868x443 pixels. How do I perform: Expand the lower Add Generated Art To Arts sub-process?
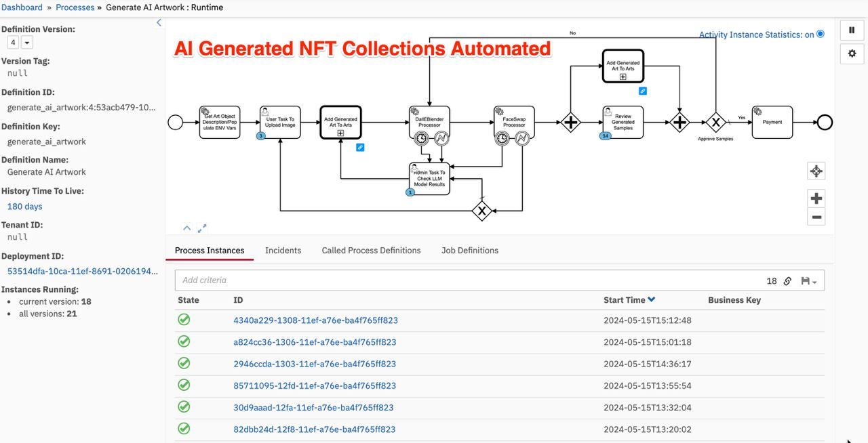(x=340, y=133)
